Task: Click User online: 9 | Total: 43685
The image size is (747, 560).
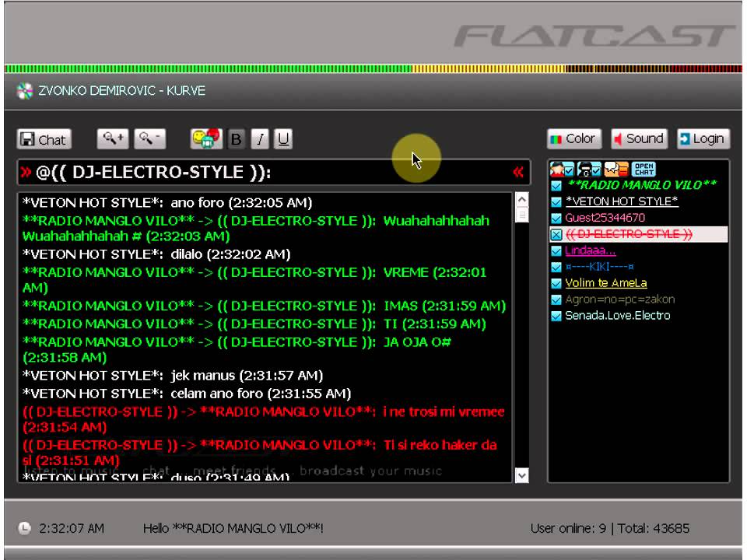Action: pos(610,528)
